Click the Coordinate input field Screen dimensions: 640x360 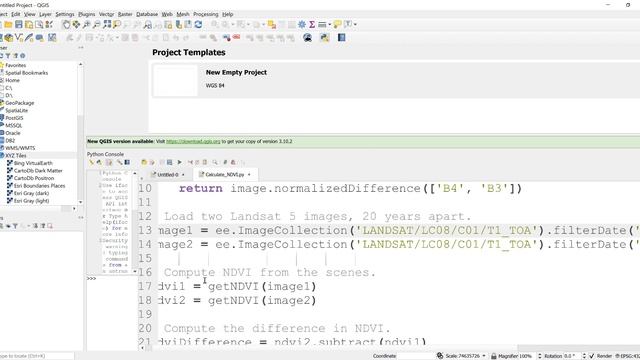(416, 356)
